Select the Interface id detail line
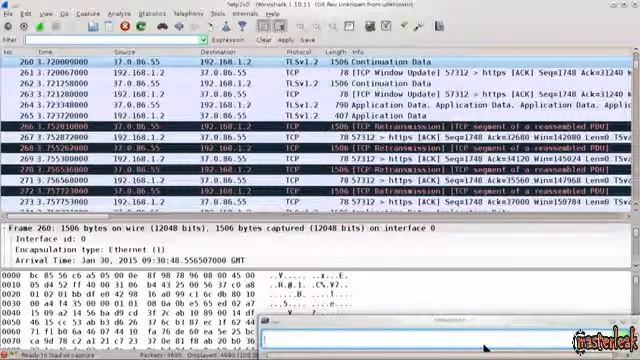This screenshot has height=360, width=640. point(51,239)
